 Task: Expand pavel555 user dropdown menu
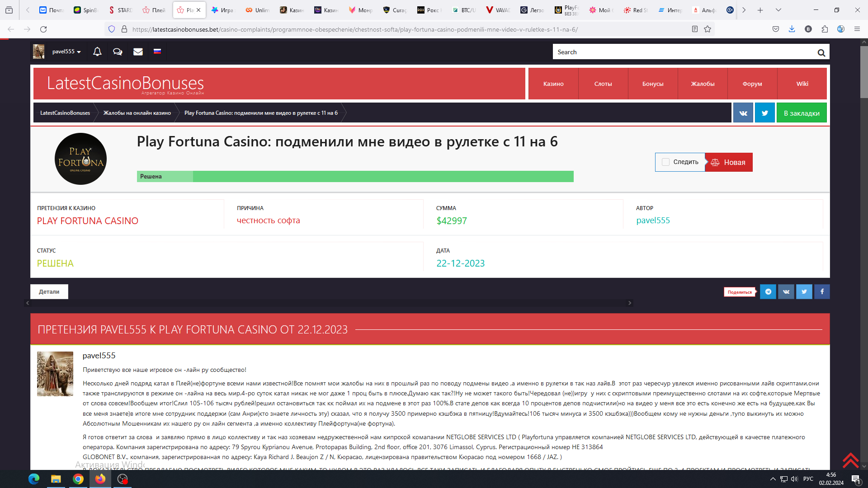point(66,52)
